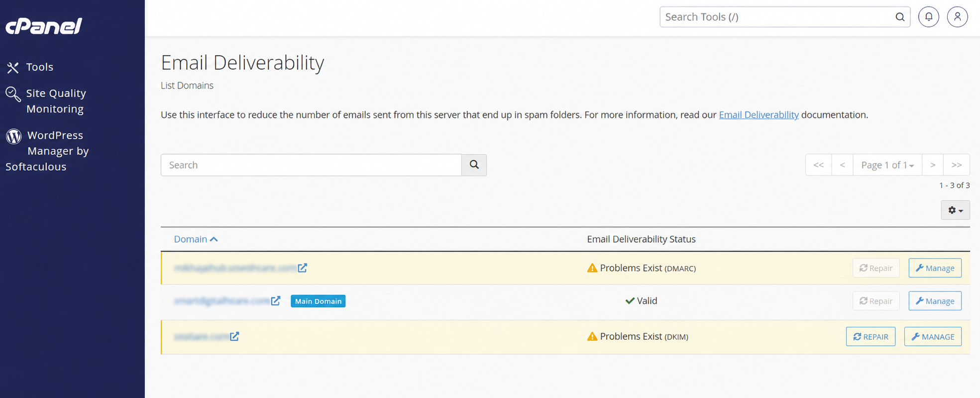Click the Email Deliverability page heading
Image resolution: width=980 pixels, height=398 pixels.
click(242, 63)
